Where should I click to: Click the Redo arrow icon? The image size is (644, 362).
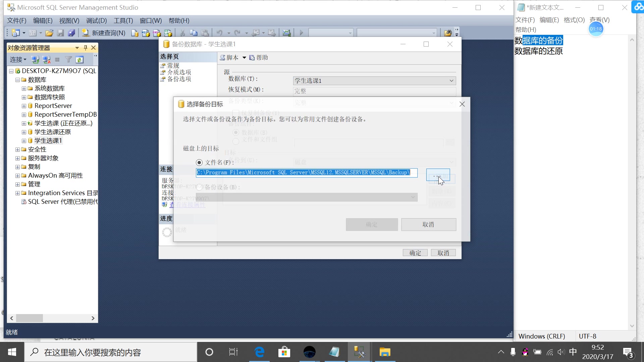[237, 33]
